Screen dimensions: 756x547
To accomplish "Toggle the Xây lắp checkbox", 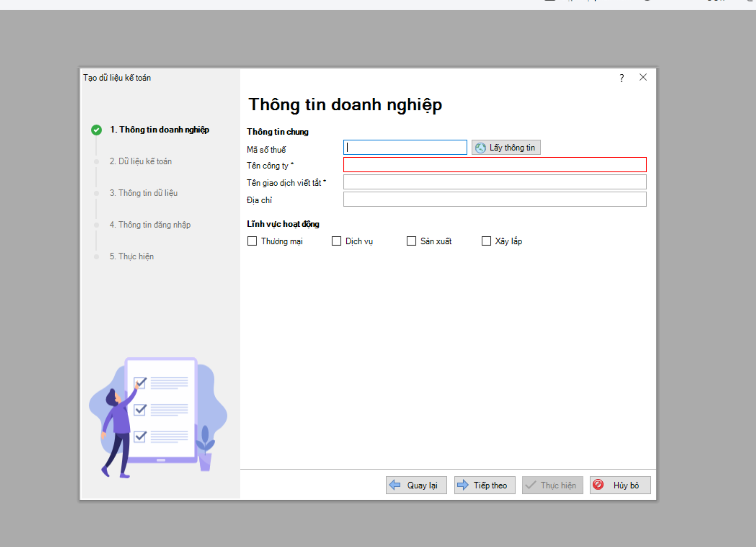I will pos(486,241).
